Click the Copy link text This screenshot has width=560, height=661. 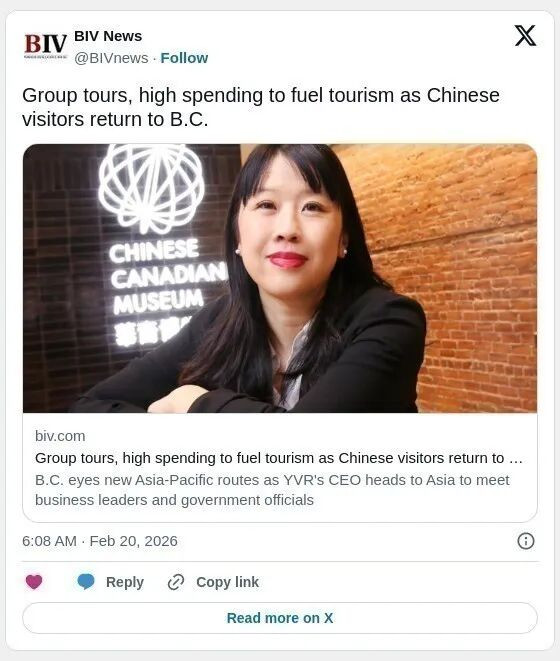[x=227, y=582]
